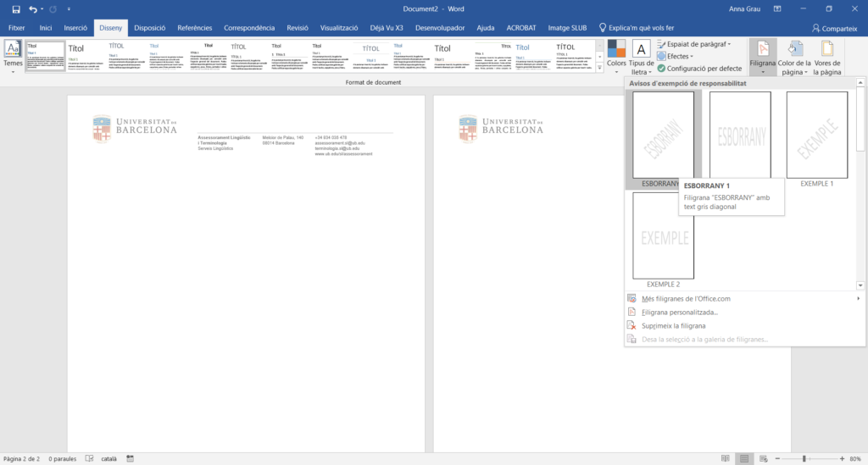Set Configuració per defecte checkmark icon
Screen dimensions: 868x465
[x=661, y=69]
